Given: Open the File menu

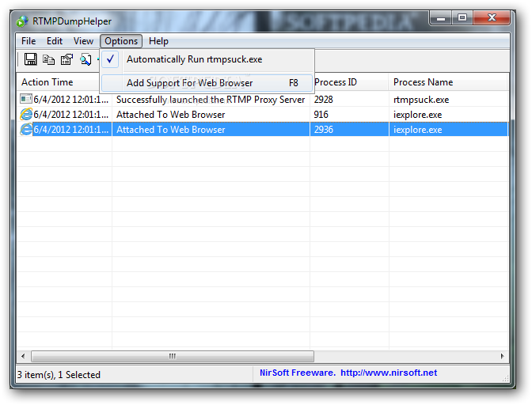Looking at the screenshot, I should point(28,41).
